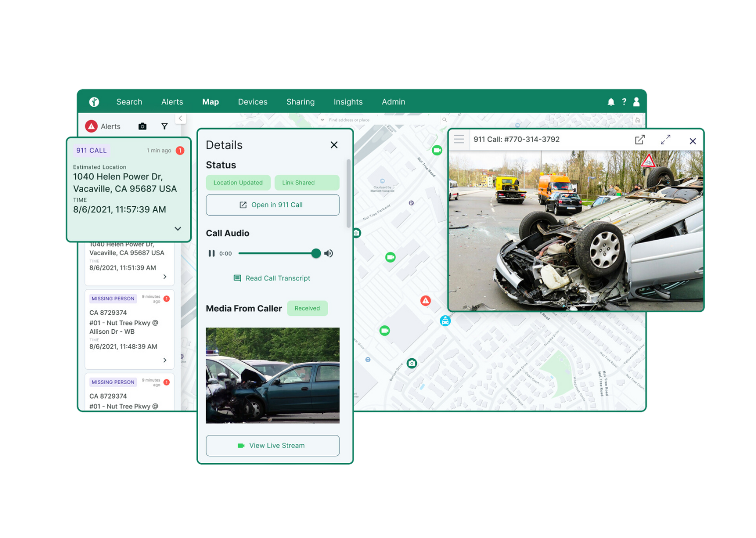756x538 pixels.
Task: Expand the Missing Person alert chevron
Action: click(x=165, y=360)
